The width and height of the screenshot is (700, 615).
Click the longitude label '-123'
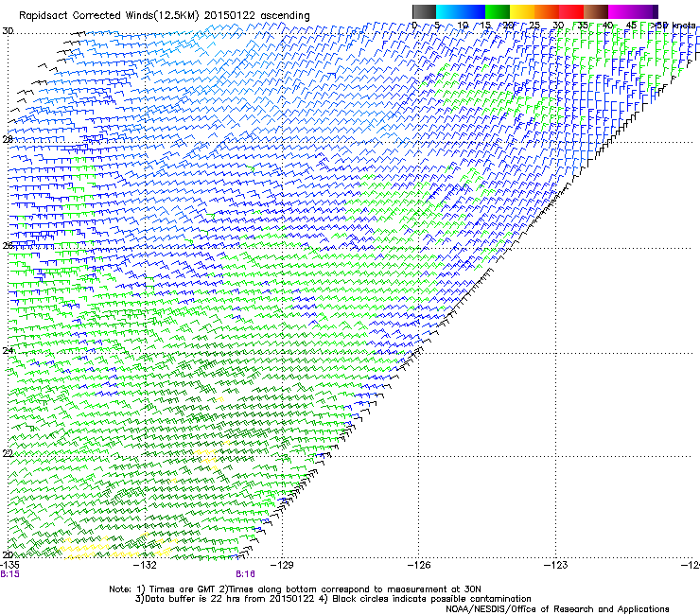coord(556,565)
